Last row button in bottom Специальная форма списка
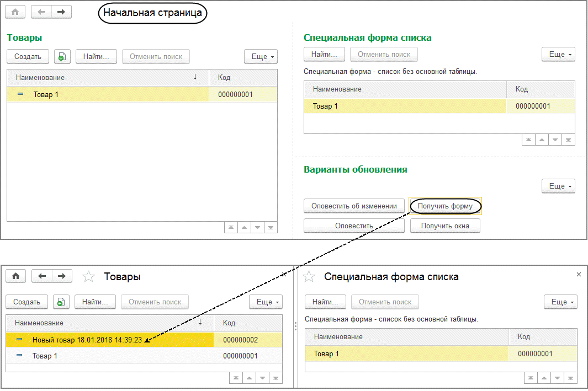Screen dimensions: 588x391 tap(570, 378)
